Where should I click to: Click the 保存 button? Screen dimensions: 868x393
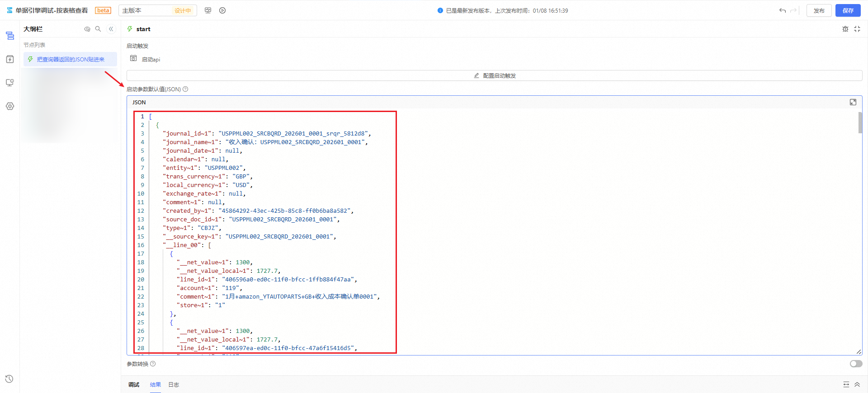848,10
